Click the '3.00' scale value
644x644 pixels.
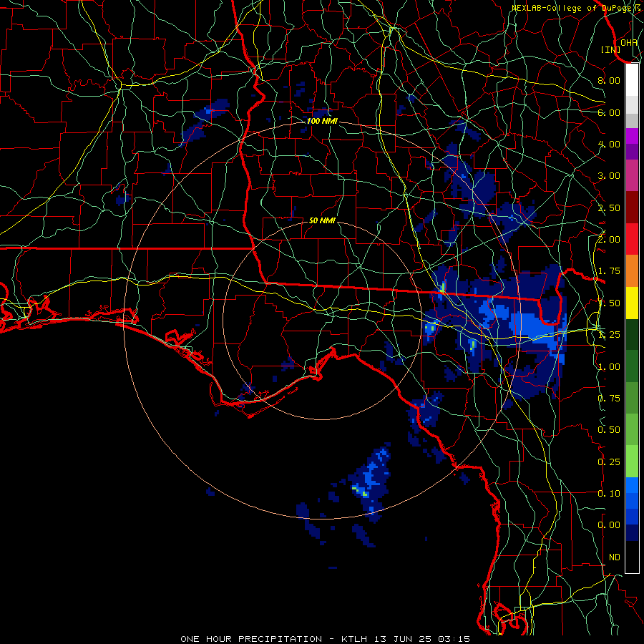(609, 176)
